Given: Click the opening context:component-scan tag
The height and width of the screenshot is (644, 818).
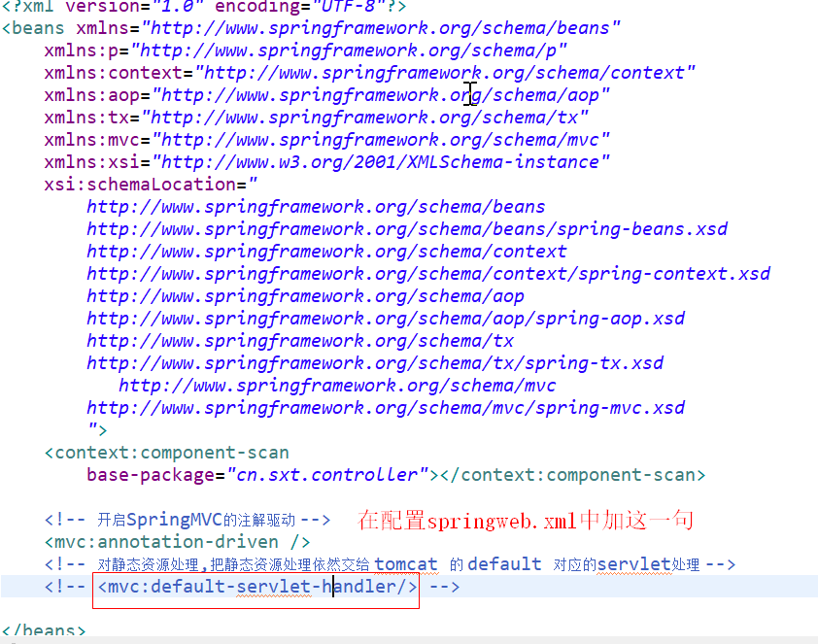Looking at the screenshot, I should click(166, 453).
